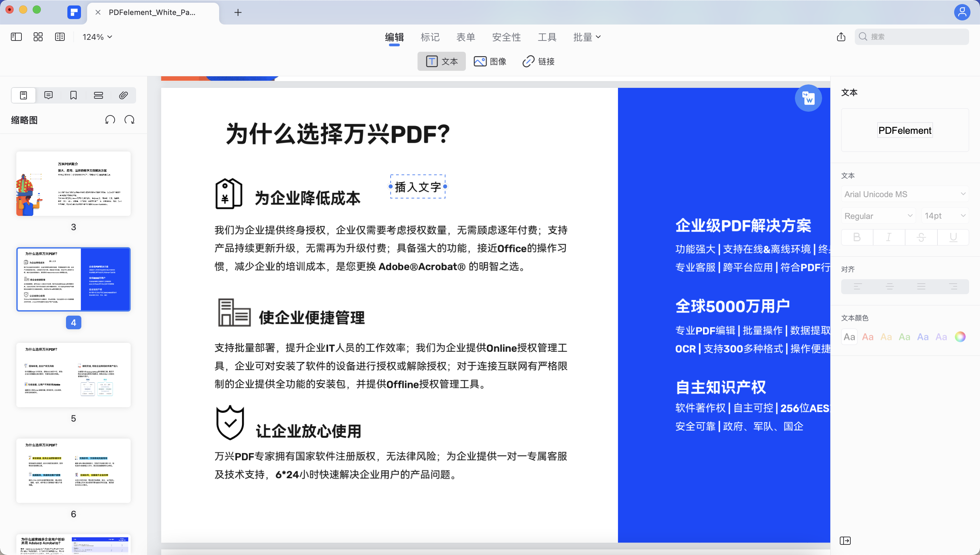The image size is (980, 555).
Task: Open the page thumbnails panel
Action: [23, 95]
